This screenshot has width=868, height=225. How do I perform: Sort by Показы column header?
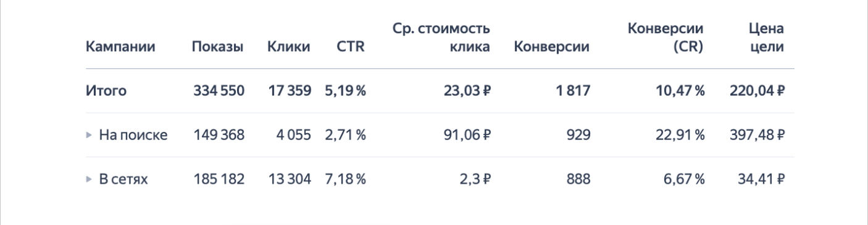218,47
